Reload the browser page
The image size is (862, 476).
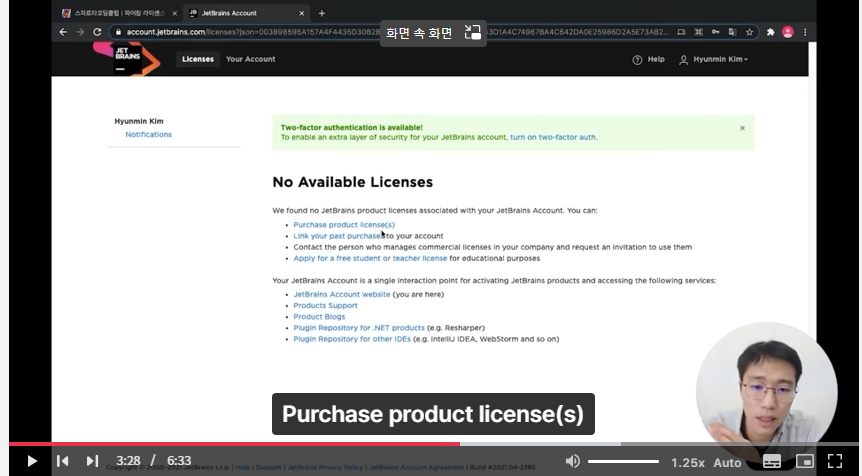[97, 32]
